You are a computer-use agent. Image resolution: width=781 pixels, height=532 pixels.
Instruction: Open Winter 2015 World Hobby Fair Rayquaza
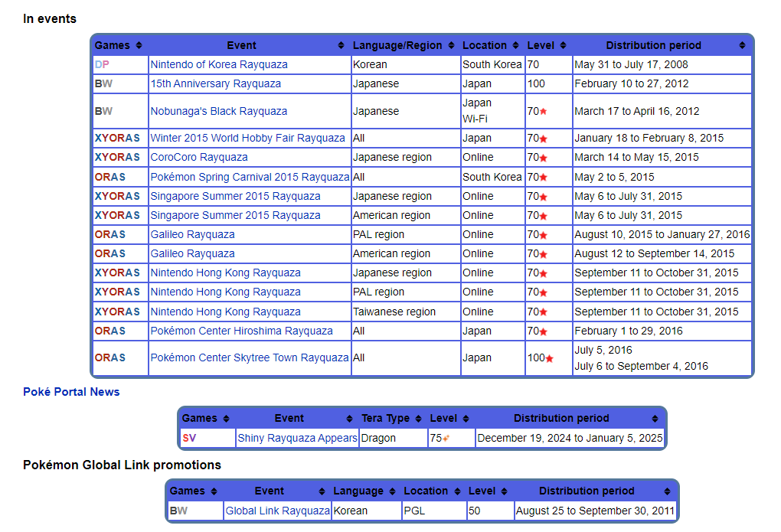coord(247,138)
